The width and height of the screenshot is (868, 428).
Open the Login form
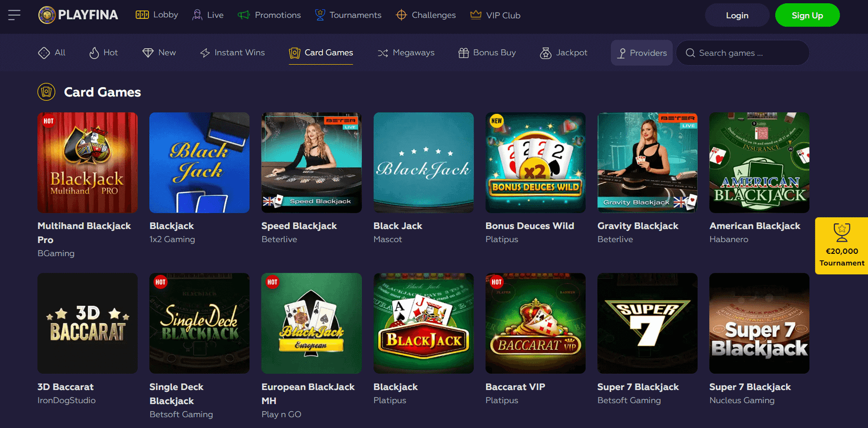[737, 15]
